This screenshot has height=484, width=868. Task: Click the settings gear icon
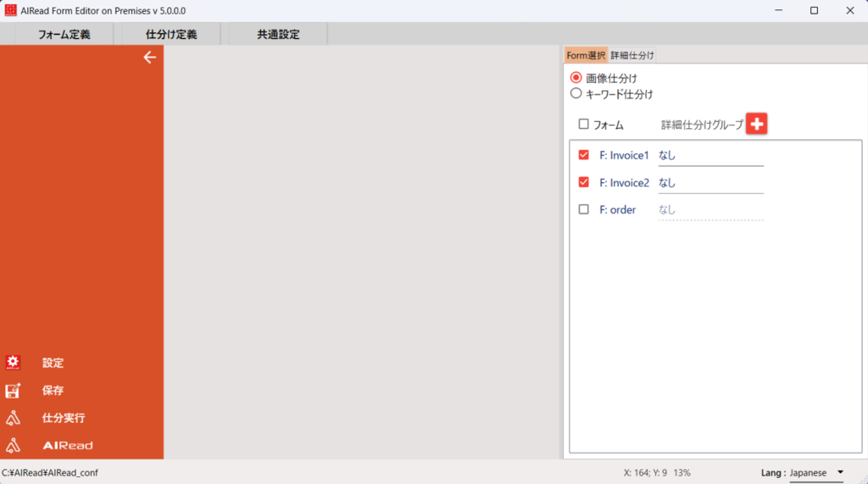[13, 363]
